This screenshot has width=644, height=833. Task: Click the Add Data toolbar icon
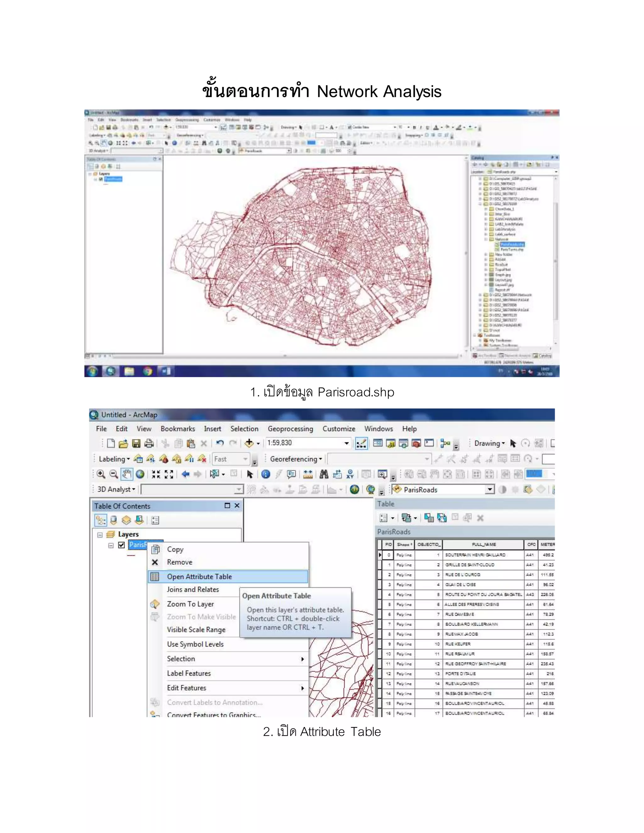click(249, 443)
